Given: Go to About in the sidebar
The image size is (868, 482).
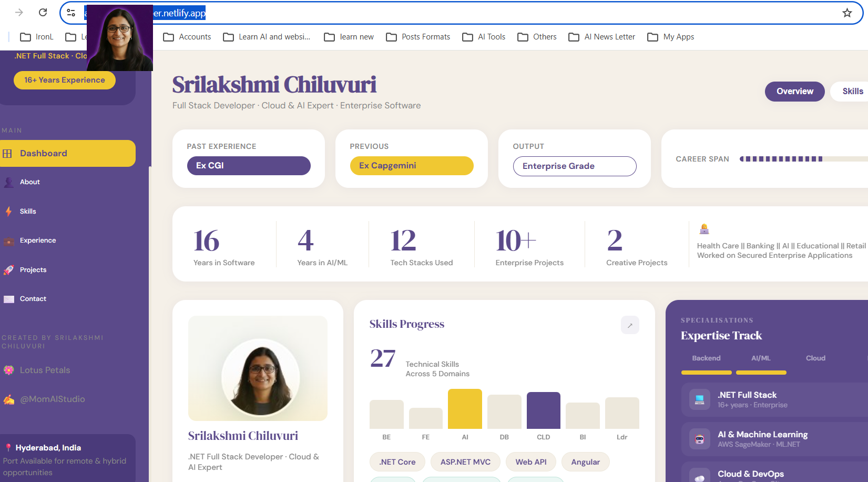Looking at the screenshot, I should (x=30, y=182).
